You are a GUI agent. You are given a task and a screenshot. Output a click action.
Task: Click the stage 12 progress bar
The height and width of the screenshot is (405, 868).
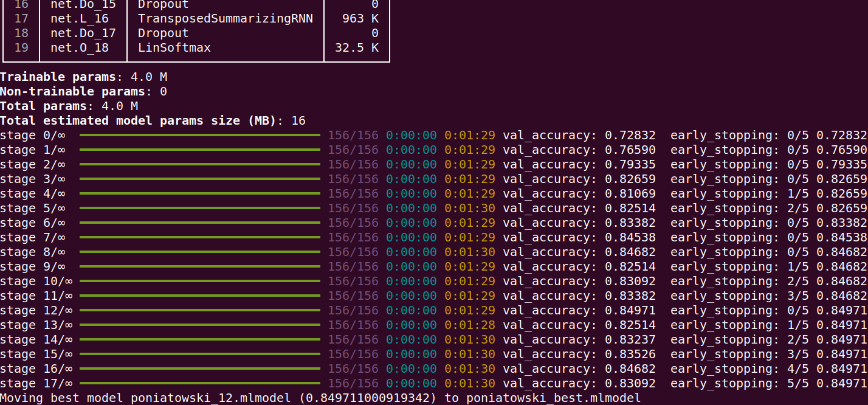point(199,310)
